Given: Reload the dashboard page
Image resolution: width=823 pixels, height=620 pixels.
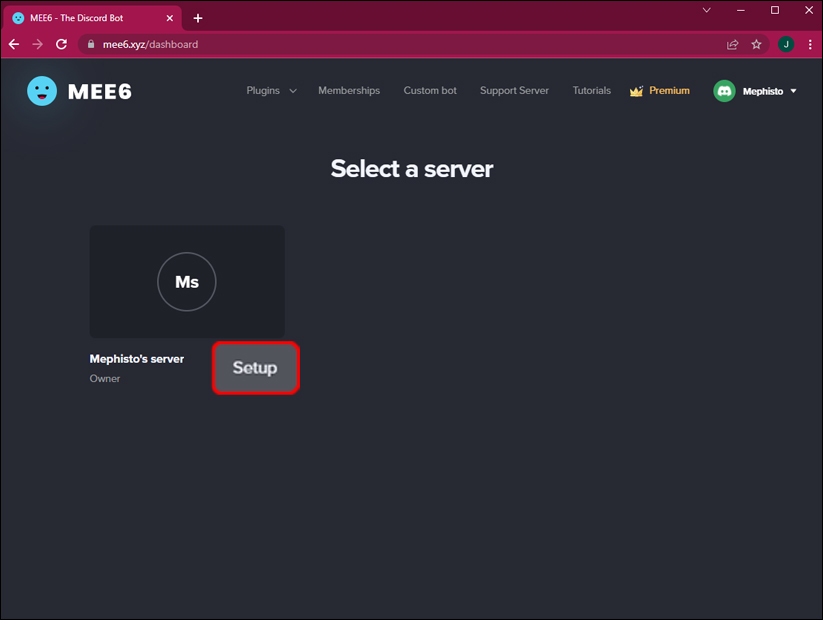Looking at the screenshot, I should pyautogui.click(x=61, y=44).
